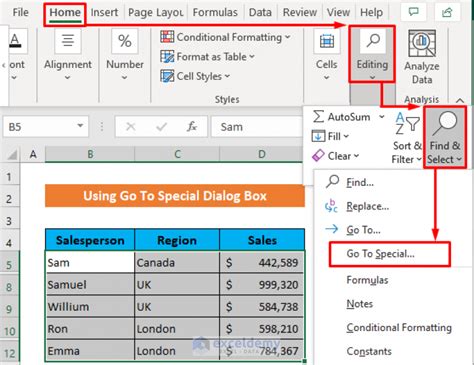Switch to the Formulas tab
The width and height of the screenshot is (474, 365).
coord(215,12)
